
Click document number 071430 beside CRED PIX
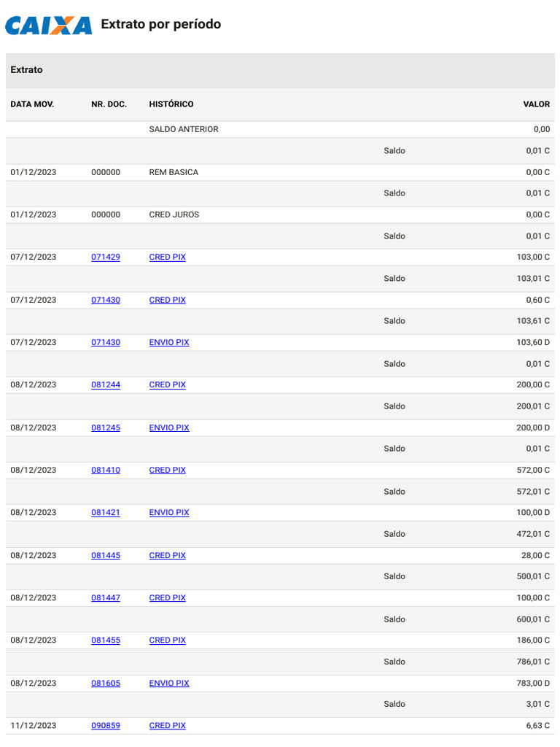106,300
